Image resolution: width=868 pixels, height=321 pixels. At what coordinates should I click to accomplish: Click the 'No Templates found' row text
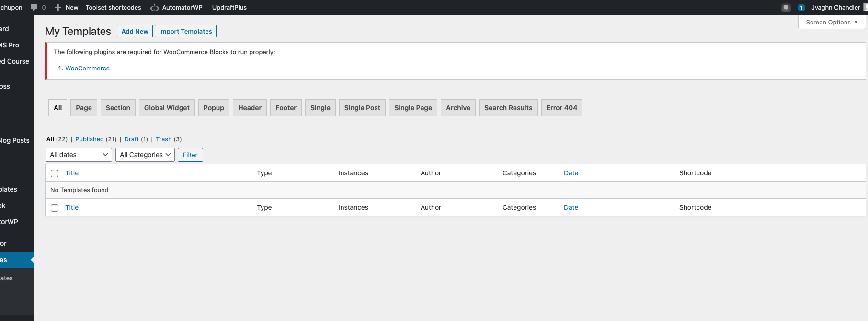click(x=80, y=190)
